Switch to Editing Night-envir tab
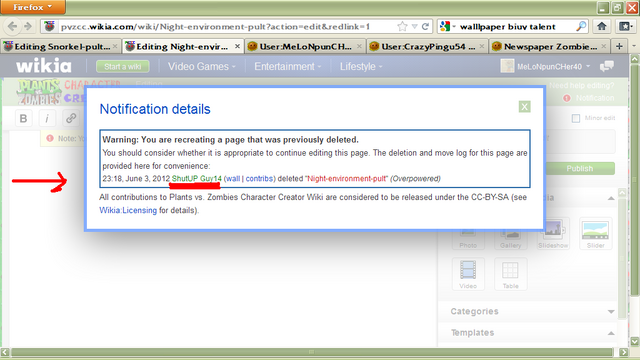This screenshot has height=360, width=640. point(183,47)
